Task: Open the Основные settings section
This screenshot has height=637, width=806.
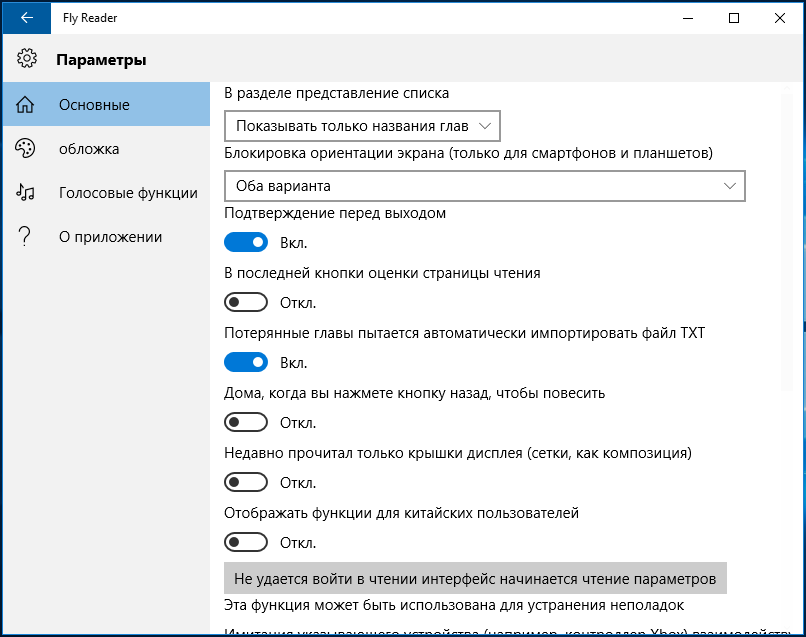Action: 106,104
